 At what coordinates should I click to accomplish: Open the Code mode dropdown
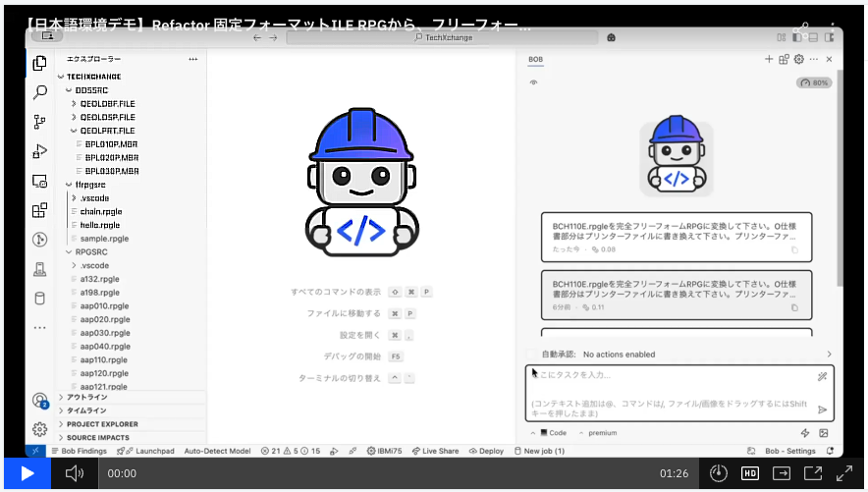tap(549, 433)
